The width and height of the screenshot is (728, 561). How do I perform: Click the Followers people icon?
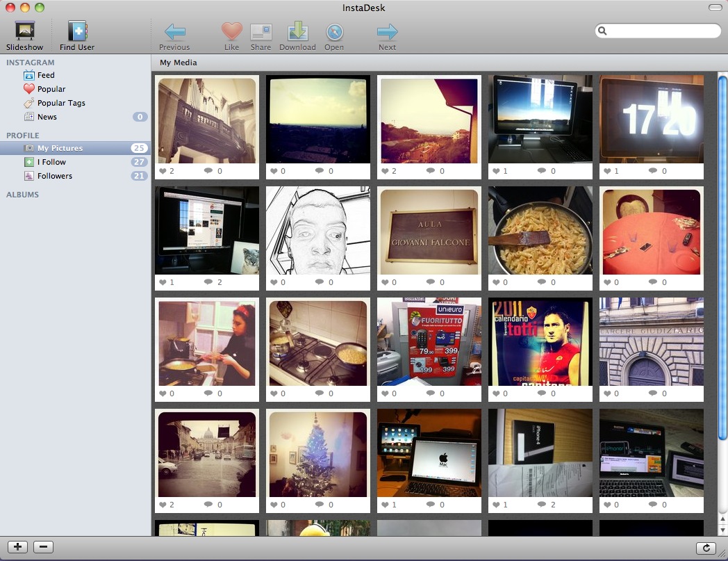click(29, 176)
